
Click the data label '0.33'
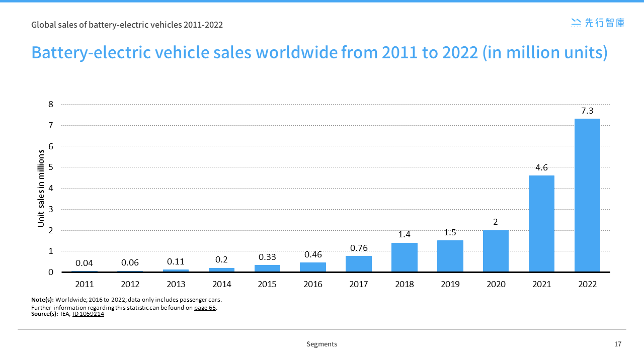point(267,257)
